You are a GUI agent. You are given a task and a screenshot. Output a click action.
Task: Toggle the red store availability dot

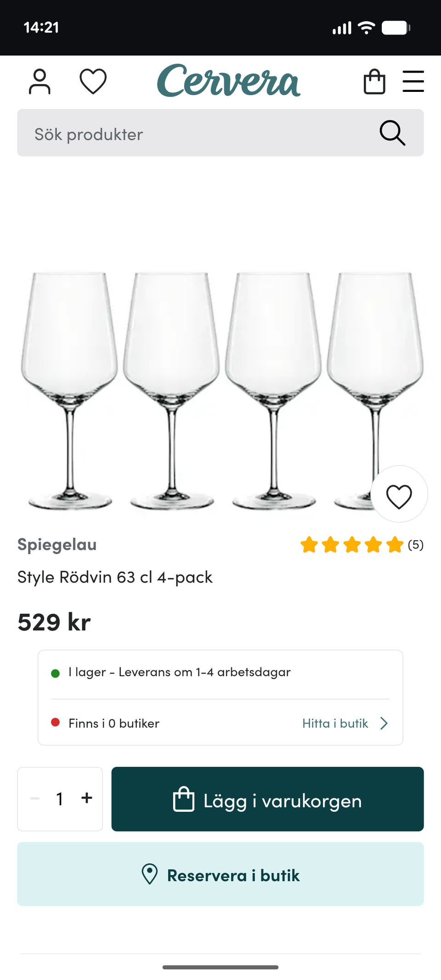(55, 723)
